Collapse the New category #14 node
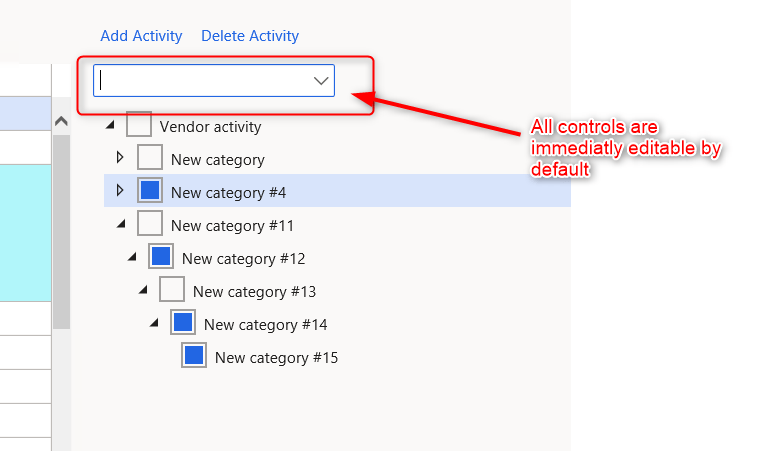This screenshot has width=763, height=451. (154, 324)
